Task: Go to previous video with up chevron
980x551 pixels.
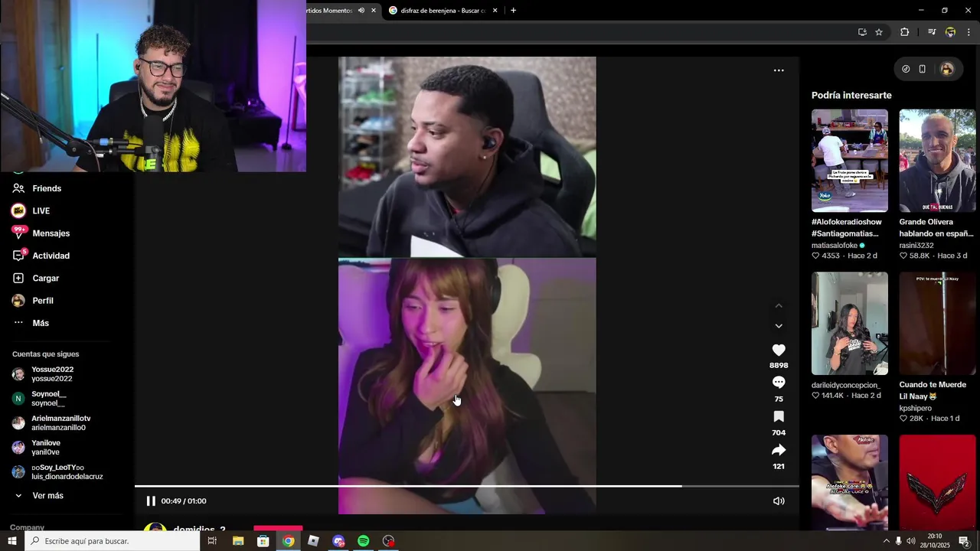Action: (779, 305)
